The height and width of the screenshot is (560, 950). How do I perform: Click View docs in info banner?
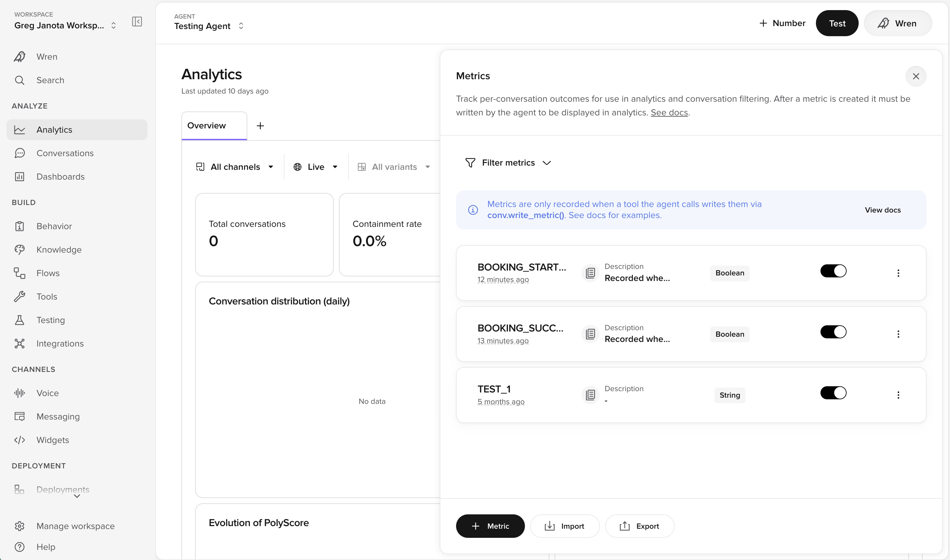[883, 210]
